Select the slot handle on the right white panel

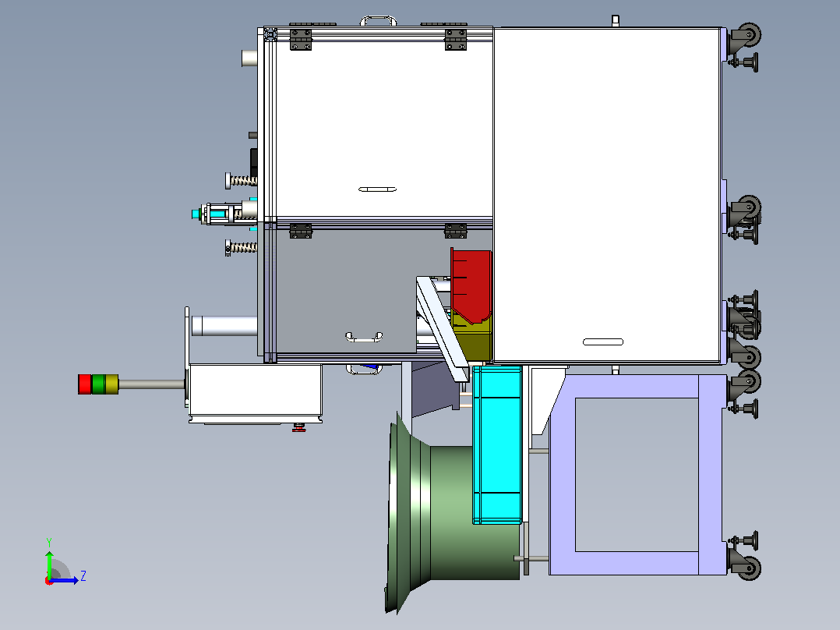click(x=602, y=342)
